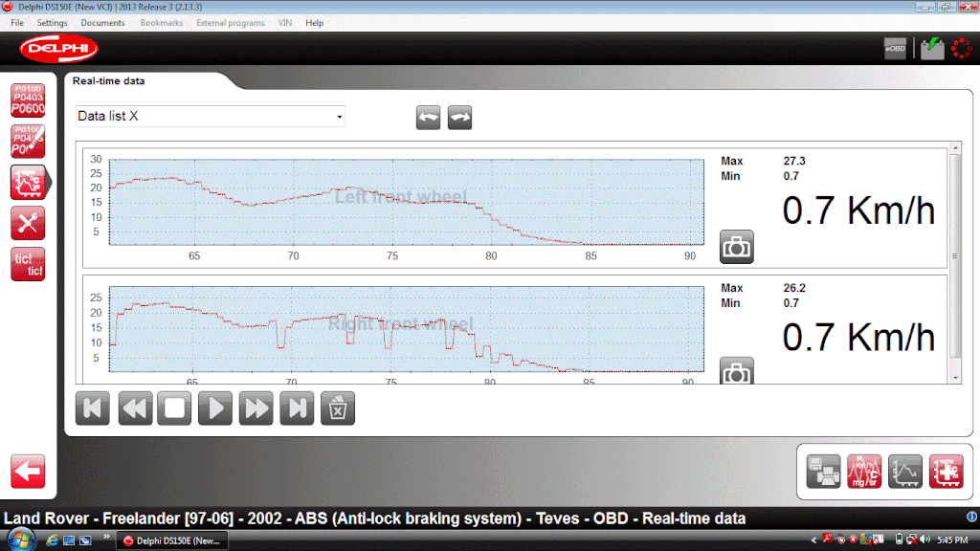Viewport: 980px width, 551px height.
Task: Open the Settings menu
Action: (52, 23)
